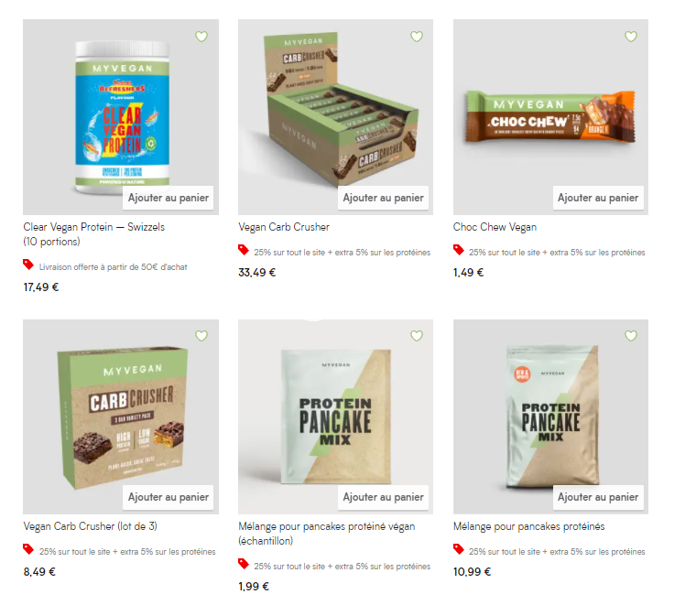Click heart icon on Vegan Carb Crusher box
The width and height of the screenshot is (685, 616).
[417, 37]
